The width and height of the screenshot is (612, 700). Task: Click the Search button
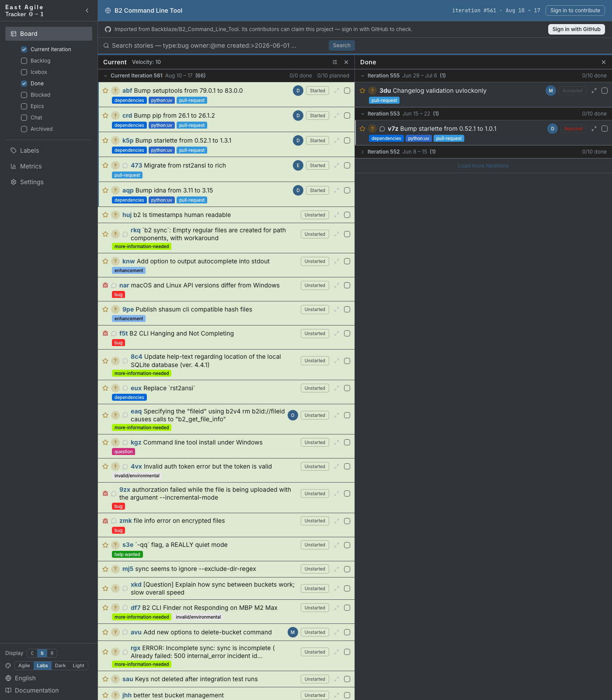[342, 45]
